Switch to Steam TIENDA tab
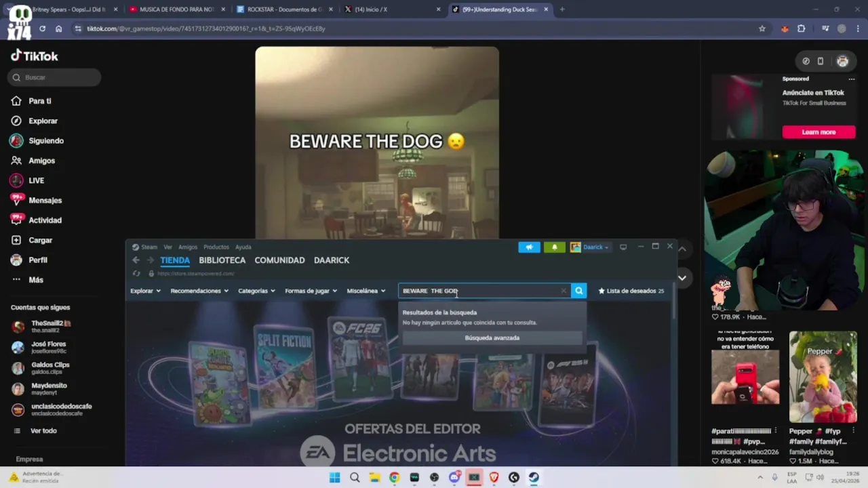The width and height of the screenshot is (868, 488). click(x=175, y=260)
